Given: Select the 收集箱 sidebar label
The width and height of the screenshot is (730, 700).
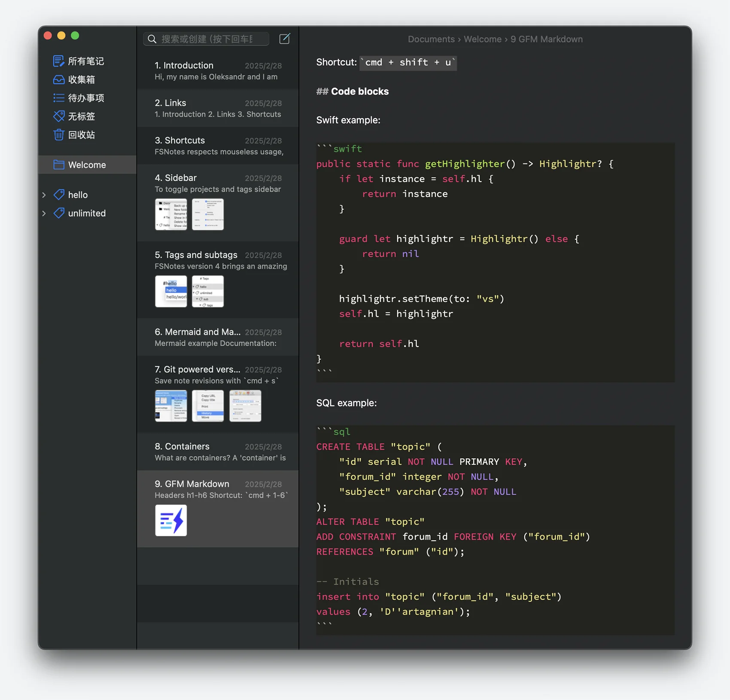Looking at the screenshot, I should 82,79.
